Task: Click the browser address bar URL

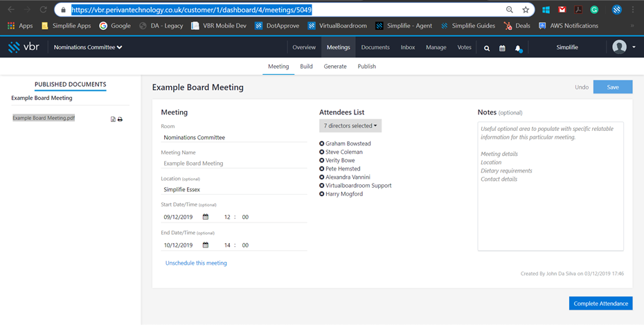Action: point(191,10)
